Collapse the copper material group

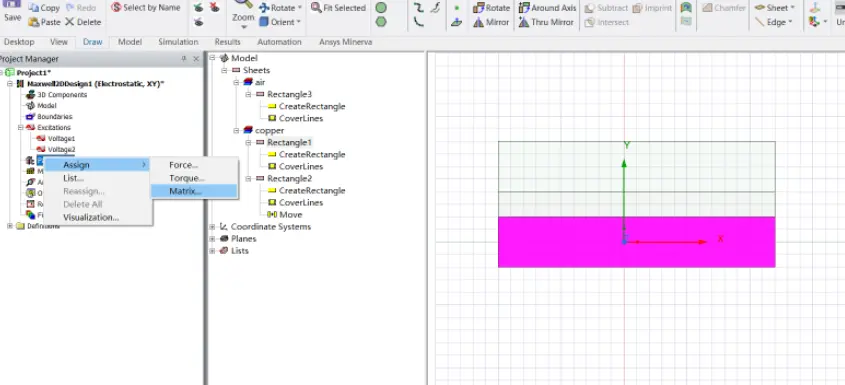tap(236, 130)
